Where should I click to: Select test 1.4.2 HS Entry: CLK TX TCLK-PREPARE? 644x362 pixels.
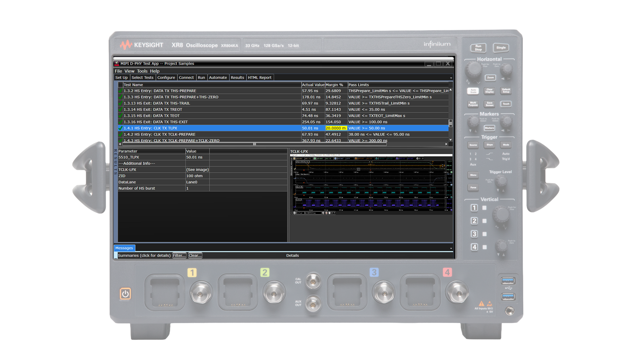coord(283,134)
